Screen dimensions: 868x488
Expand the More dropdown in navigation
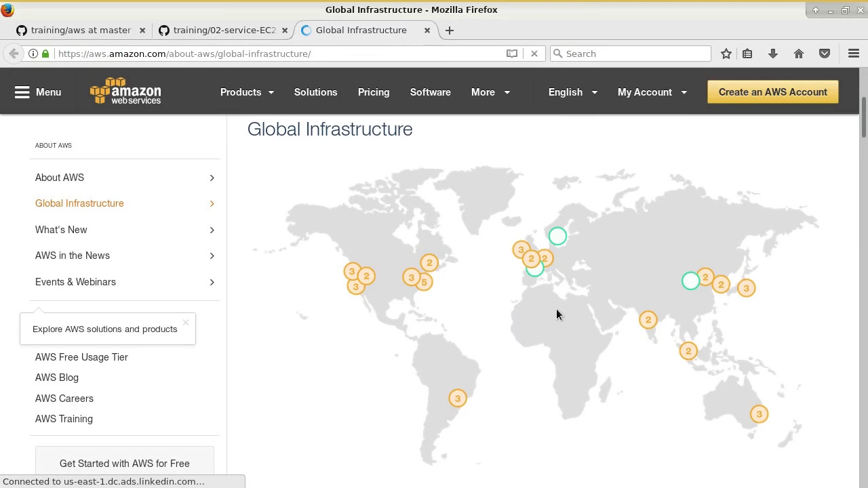(x=490, y=92)
